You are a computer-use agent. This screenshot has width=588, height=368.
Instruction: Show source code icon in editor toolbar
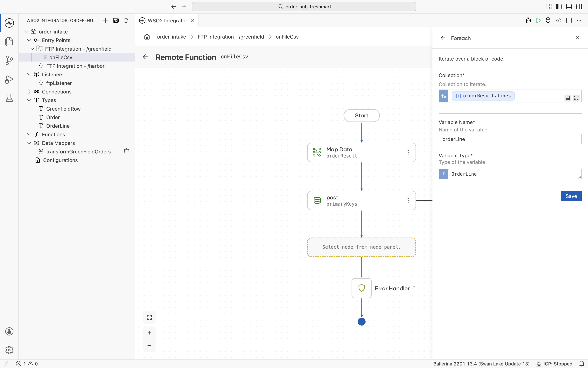tap(559, 20)
